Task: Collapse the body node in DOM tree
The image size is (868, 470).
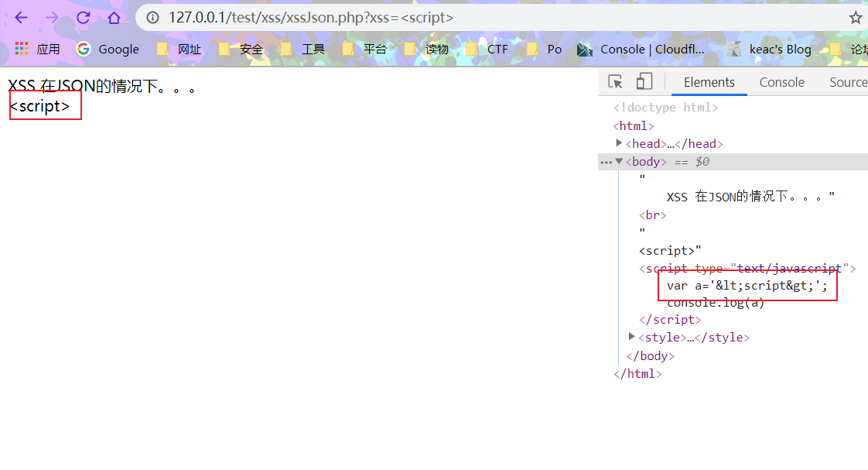Action: 619,161
